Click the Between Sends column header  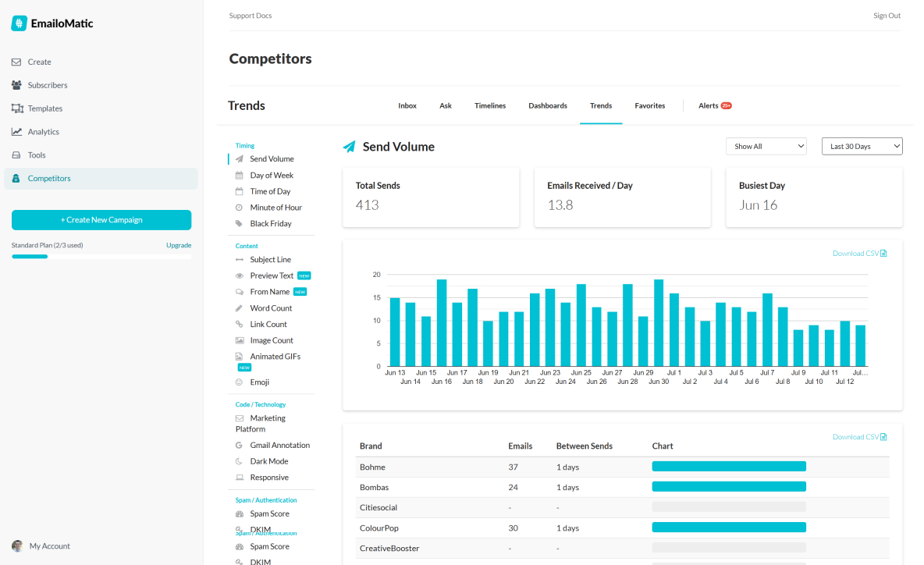(x=585, y=446)
